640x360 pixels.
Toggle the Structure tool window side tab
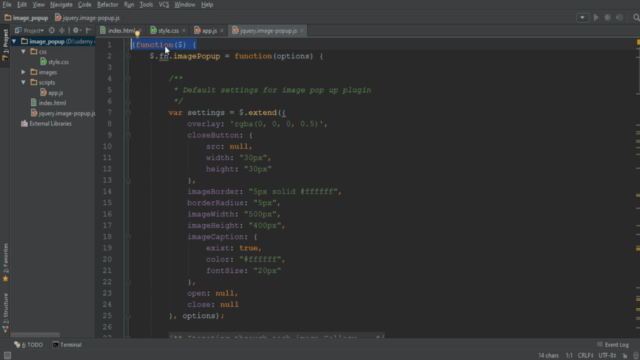5,312
